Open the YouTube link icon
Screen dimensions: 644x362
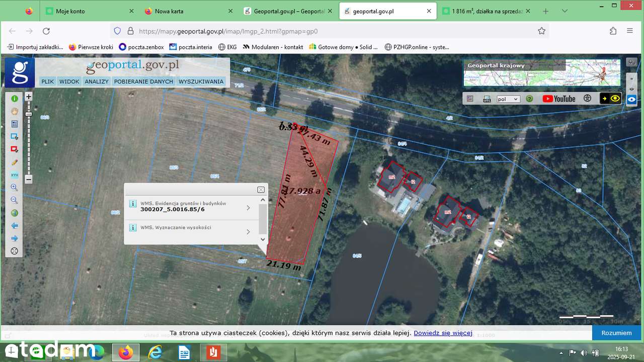pyautogui.click(x=559, y=99)
